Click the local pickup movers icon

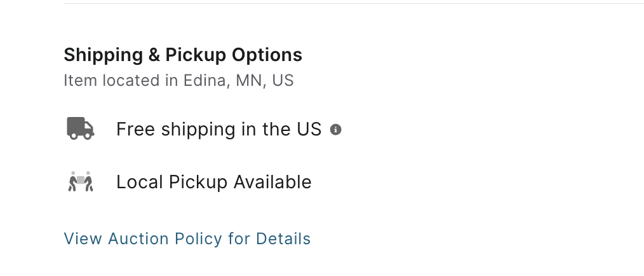click(x=81, y=181)
